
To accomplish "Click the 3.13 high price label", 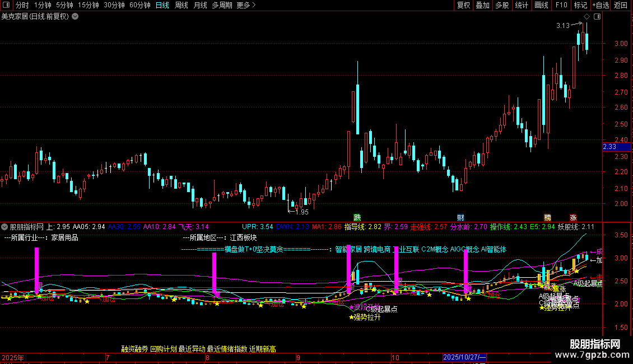I will coord(563,25).
